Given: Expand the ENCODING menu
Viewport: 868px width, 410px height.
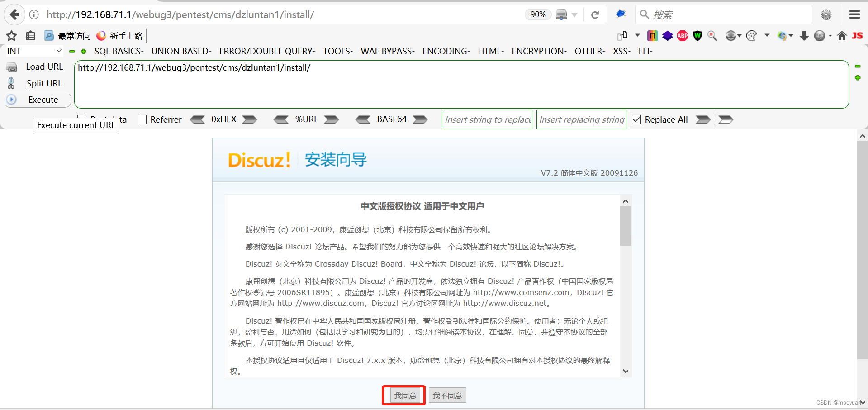Looking at the screenshot, I should click(446, 51).
